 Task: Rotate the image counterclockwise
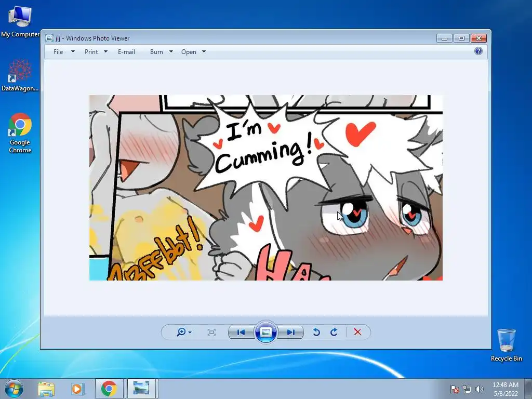316,332
